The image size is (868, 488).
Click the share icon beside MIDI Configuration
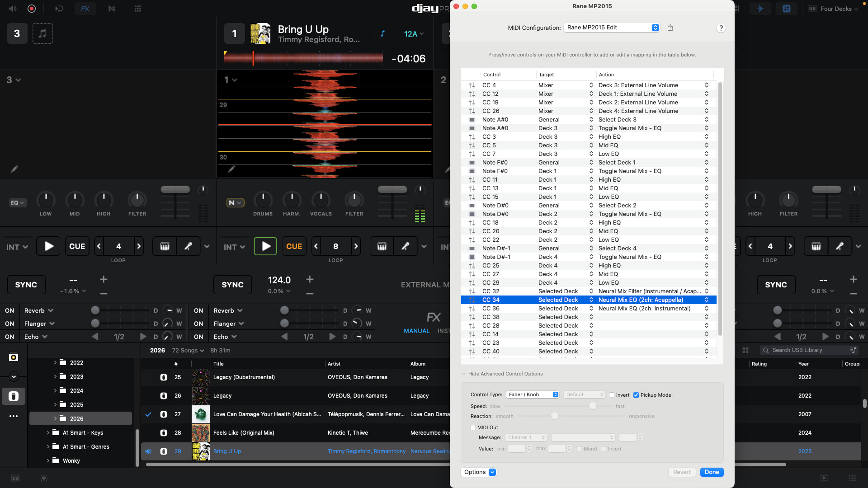[x=670, y=28]
